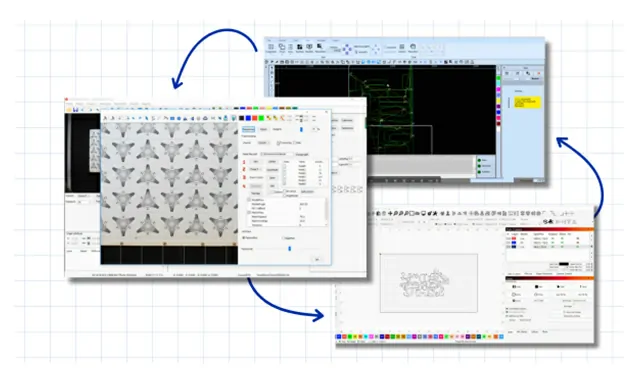
Task: Click the first large ribbon icon in black-canvas window
Action: pyautogui.click(x=271, y=47)
